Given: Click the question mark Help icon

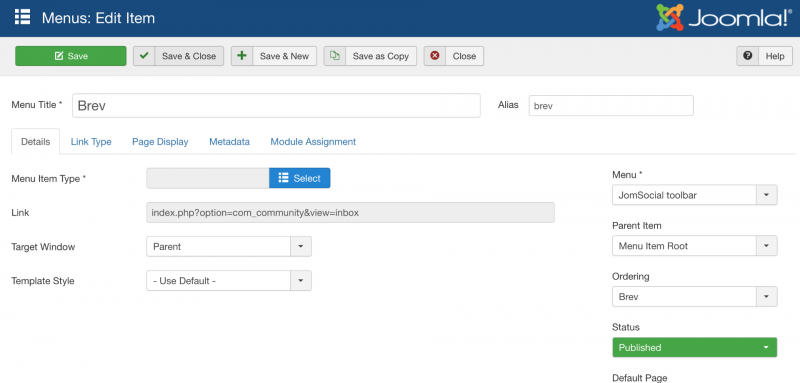Looking at the screenshot, I should (x=747, y=56).
